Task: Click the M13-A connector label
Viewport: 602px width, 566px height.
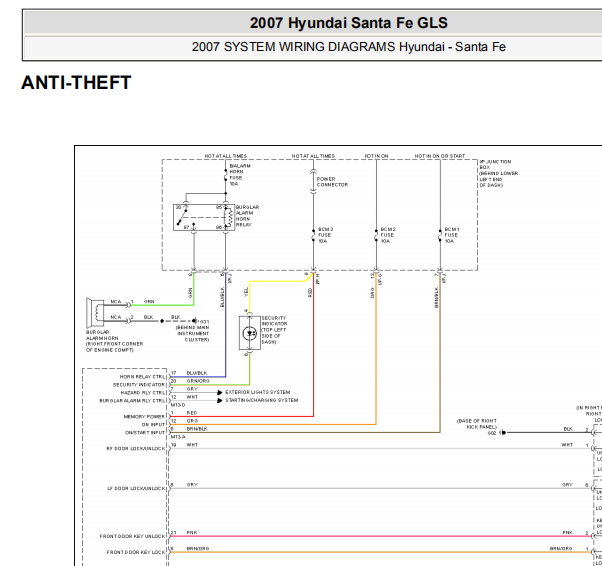Action: click(x=178, y=437)
